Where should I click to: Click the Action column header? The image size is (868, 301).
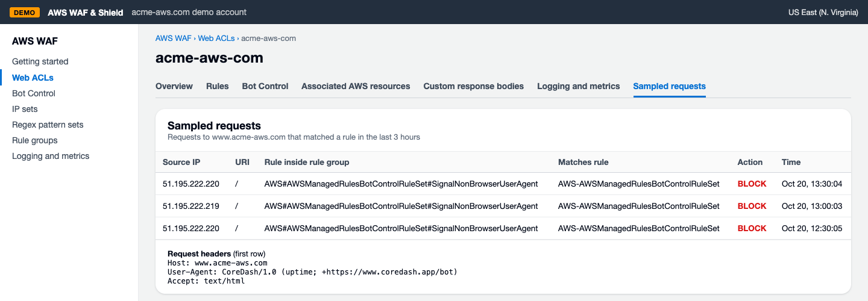[750, 162]
